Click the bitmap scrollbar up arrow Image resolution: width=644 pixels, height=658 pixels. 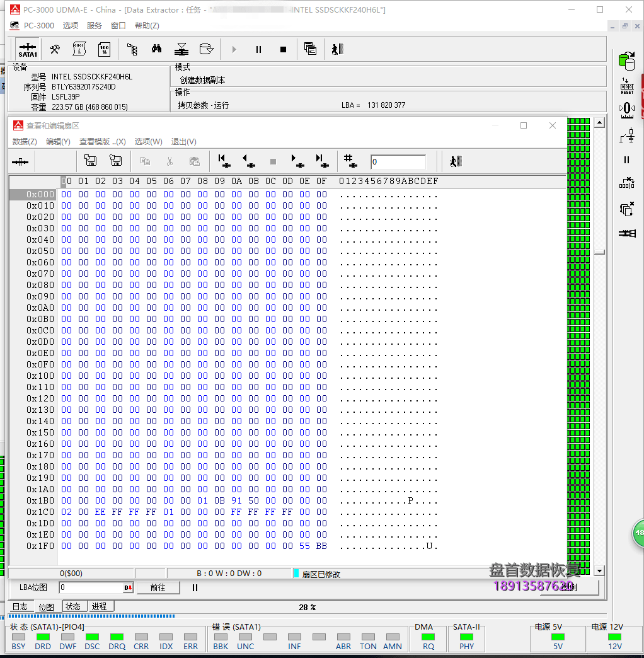tap(599, 123)
